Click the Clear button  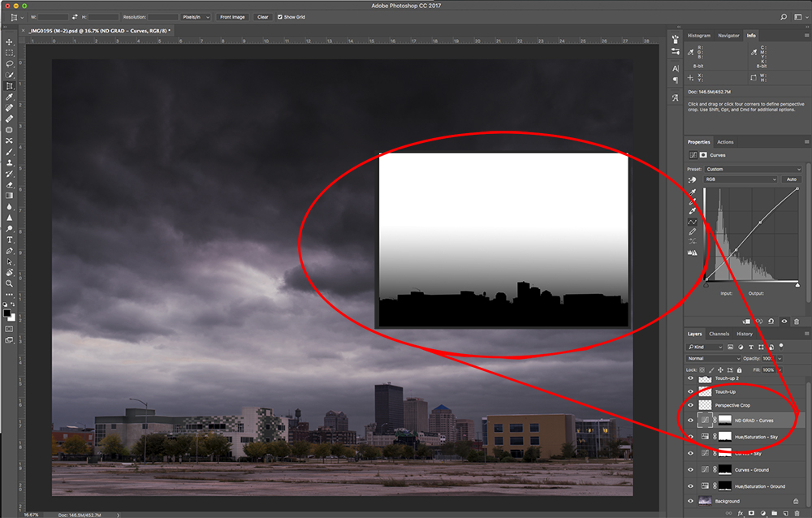[263, 17]
